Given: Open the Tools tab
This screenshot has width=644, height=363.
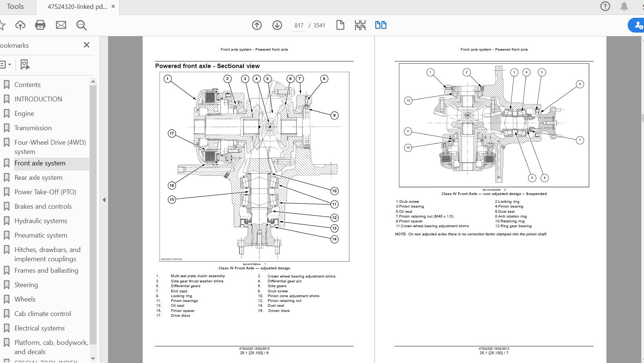Looking at the screenshot, I should 15,6.
